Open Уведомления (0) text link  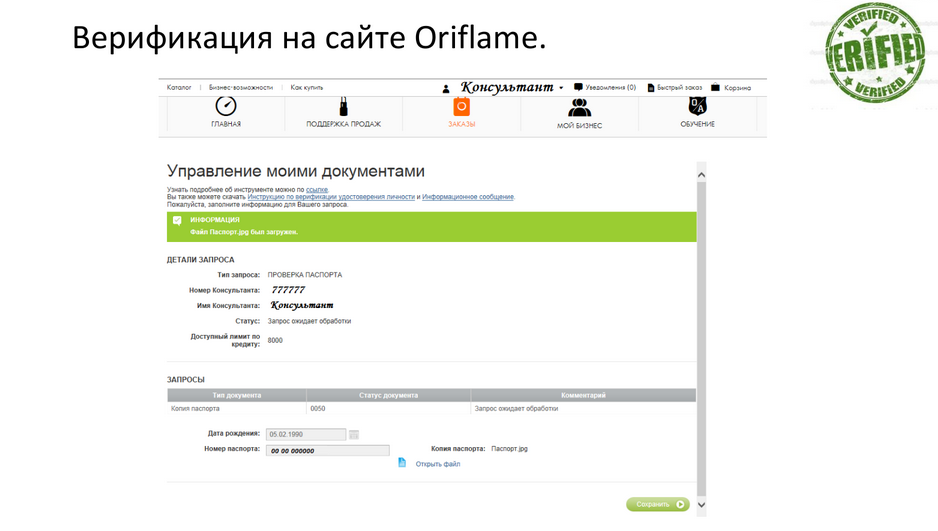coord(611,87)
